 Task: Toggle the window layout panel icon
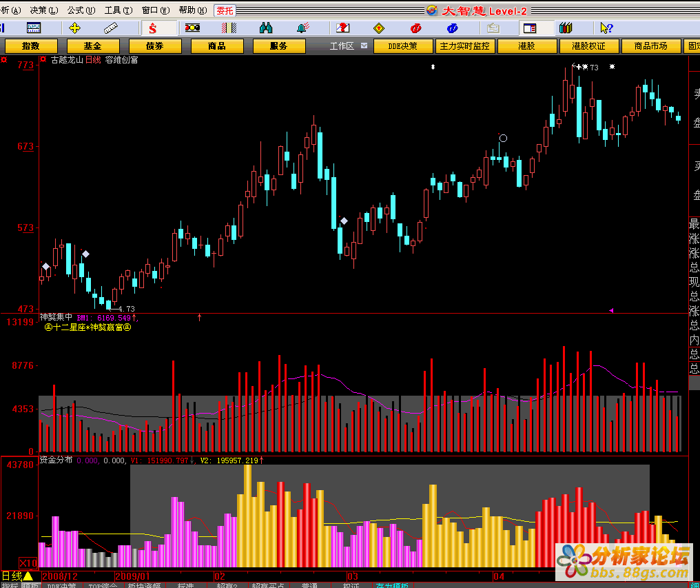(530, 28)
